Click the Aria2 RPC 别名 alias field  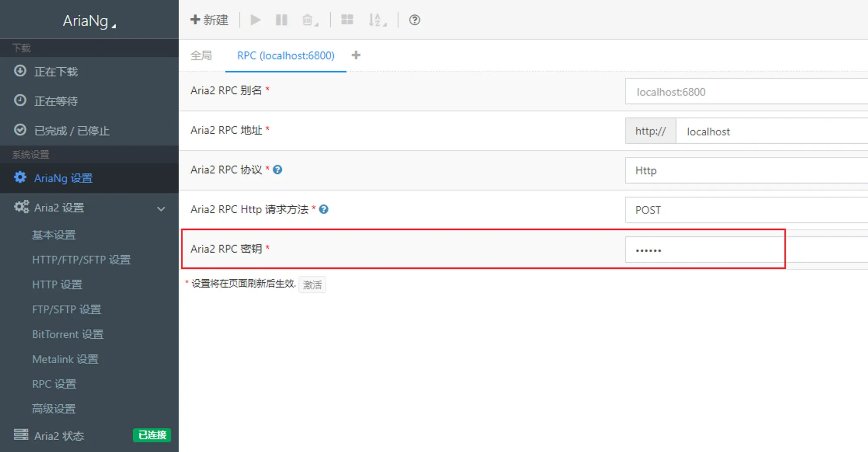point(746,92)
